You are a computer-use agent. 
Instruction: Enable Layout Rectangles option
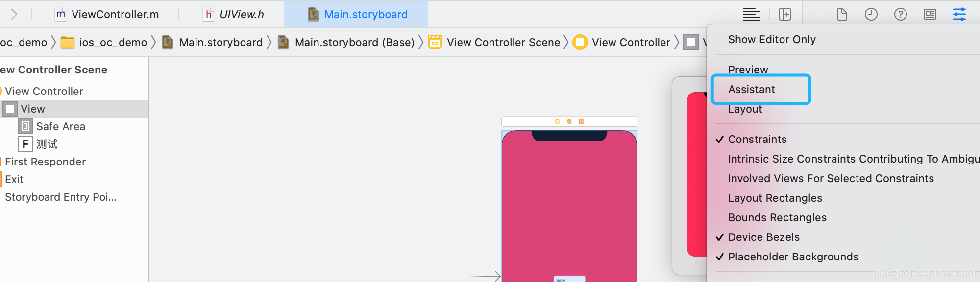(x=775, y=198)
